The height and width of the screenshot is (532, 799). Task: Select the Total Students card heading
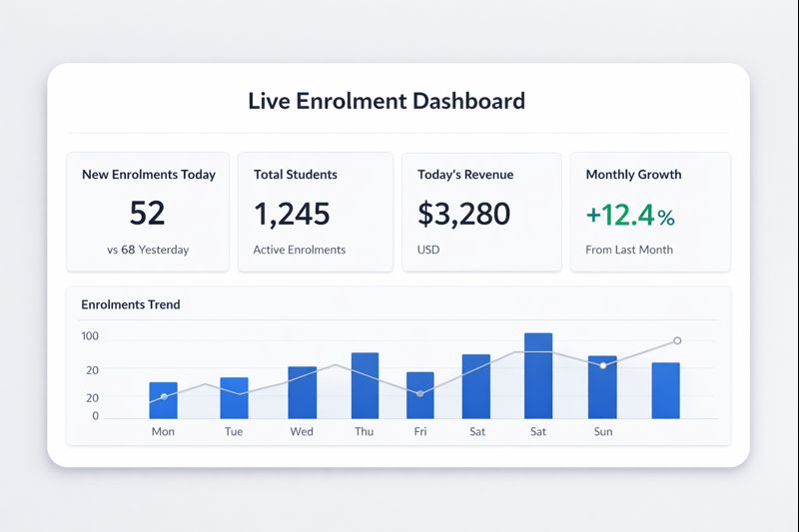[296, 175]
